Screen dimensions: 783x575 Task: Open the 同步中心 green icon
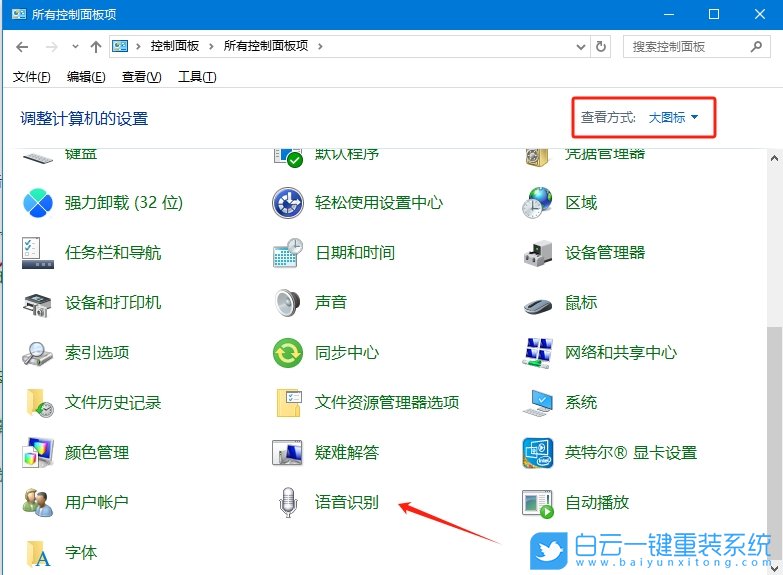click(288, 353)
